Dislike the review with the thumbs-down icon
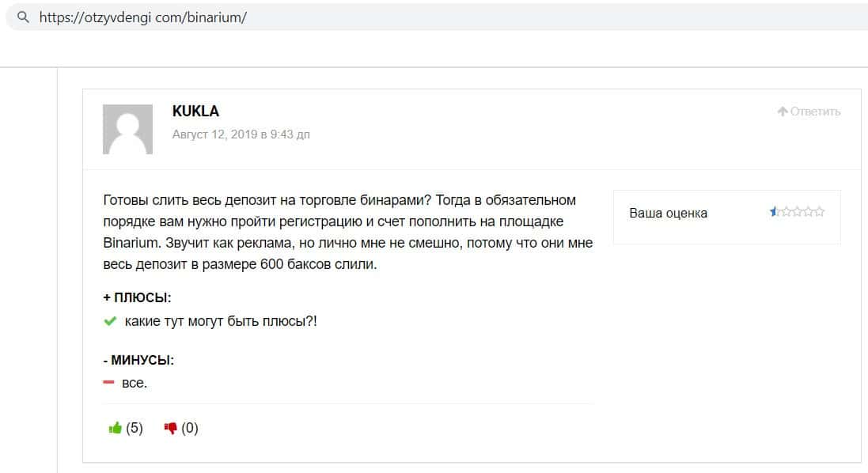868x473 pixels. [170, 428]
